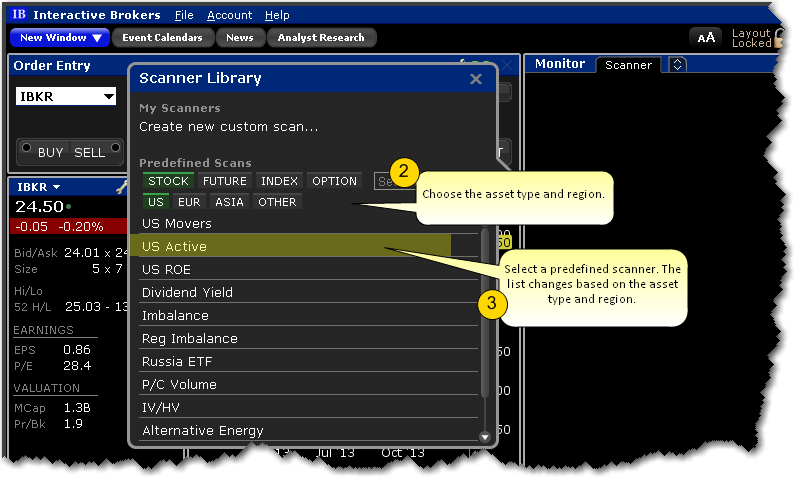Open the Account menu
This screenshot has width=803, height=482.
tap(229, 15)
